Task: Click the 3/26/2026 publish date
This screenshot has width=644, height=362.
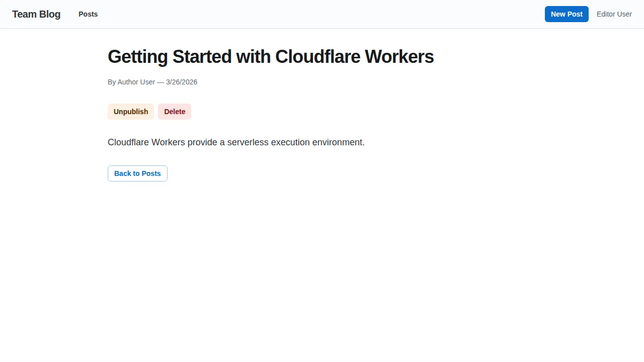Action: [182, 82]
